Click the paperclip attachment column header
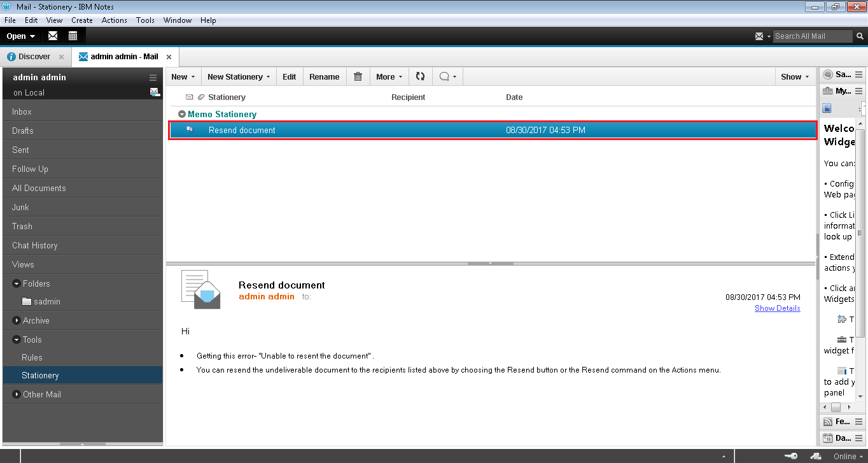Image resolution: width=868 pixels, height=463 pixels. [x=201, y=97]
